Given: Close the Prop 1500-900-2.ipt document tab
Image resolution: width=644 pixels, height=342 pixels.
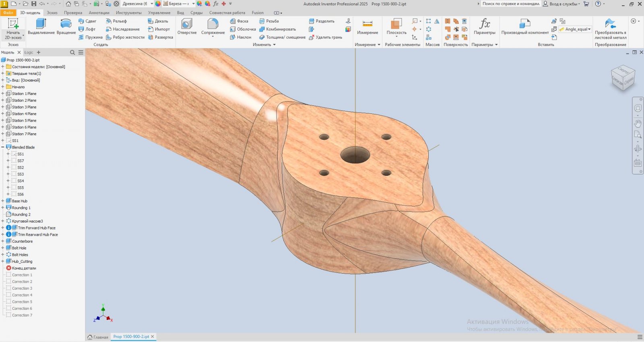Looking at the screenshot, I should [x=153, y=336].
